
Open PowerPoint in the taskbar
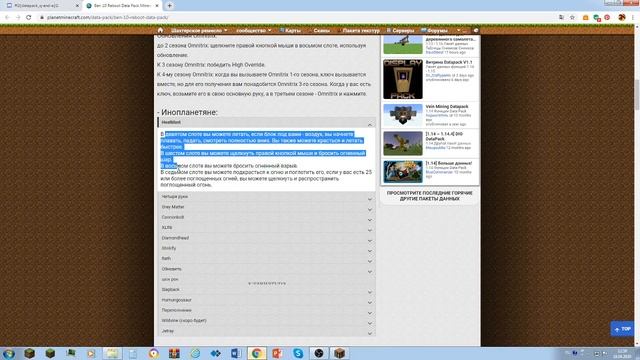click(277, 353)
